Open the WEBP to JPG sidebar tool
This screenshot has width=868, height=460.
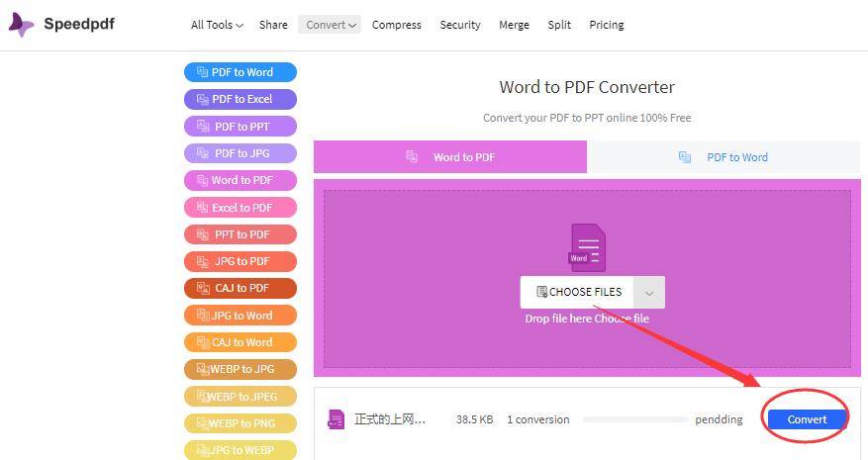coord(241,369)
